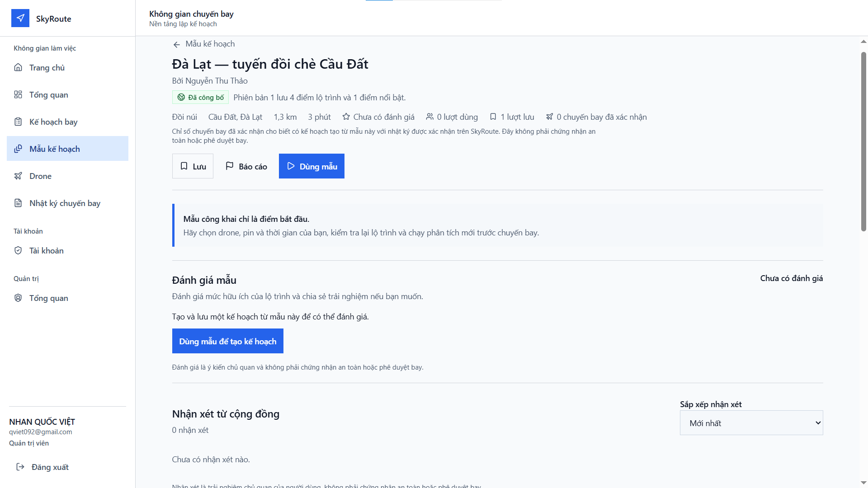
Task: Click the bookmark icon beside 1 lượt lưu
Action: coord(493,117)
